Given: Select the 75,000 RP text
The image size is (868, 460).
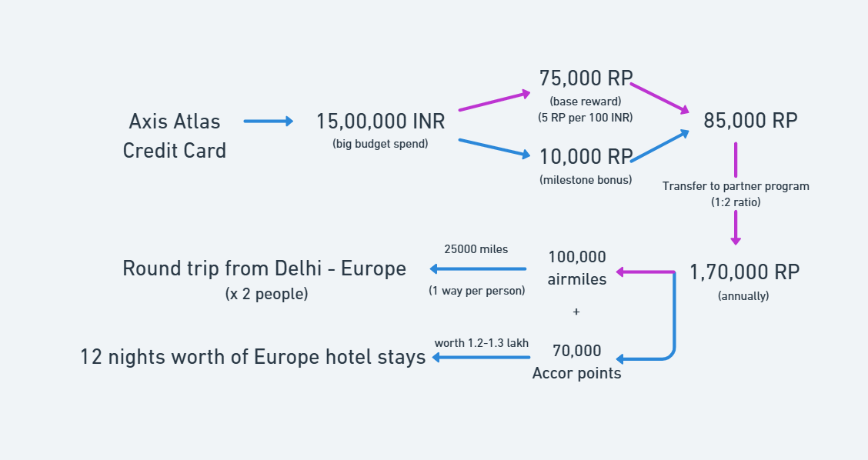Looking at the screenshot, I should [x=585, y=78].
